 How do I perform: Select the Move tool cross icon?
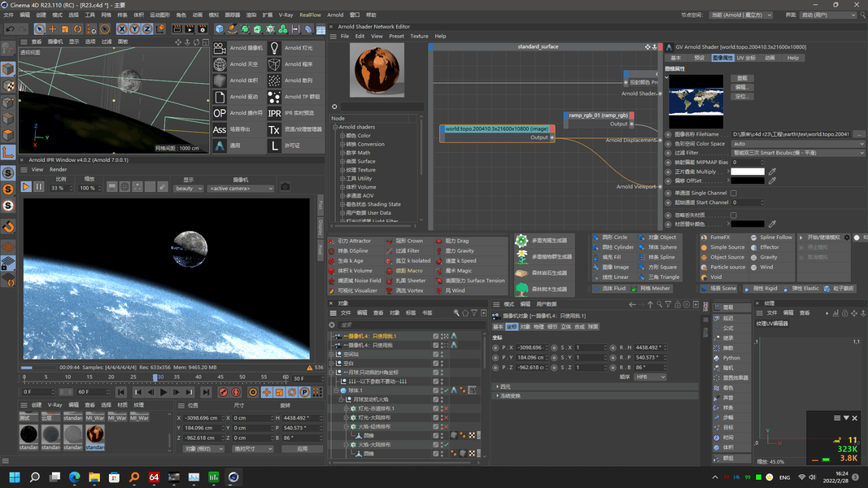click(52, 28)
